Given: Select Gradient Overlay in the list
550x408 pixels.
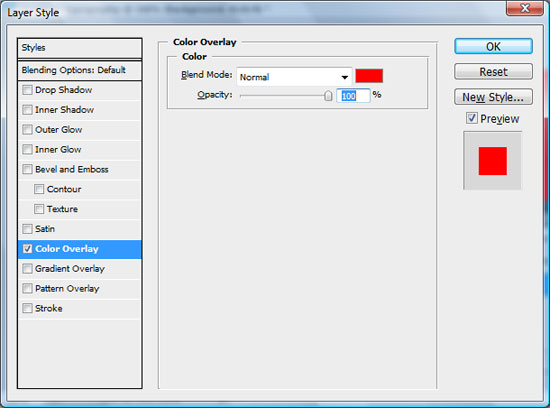Looking at the screenshot, I should [80, 269].
